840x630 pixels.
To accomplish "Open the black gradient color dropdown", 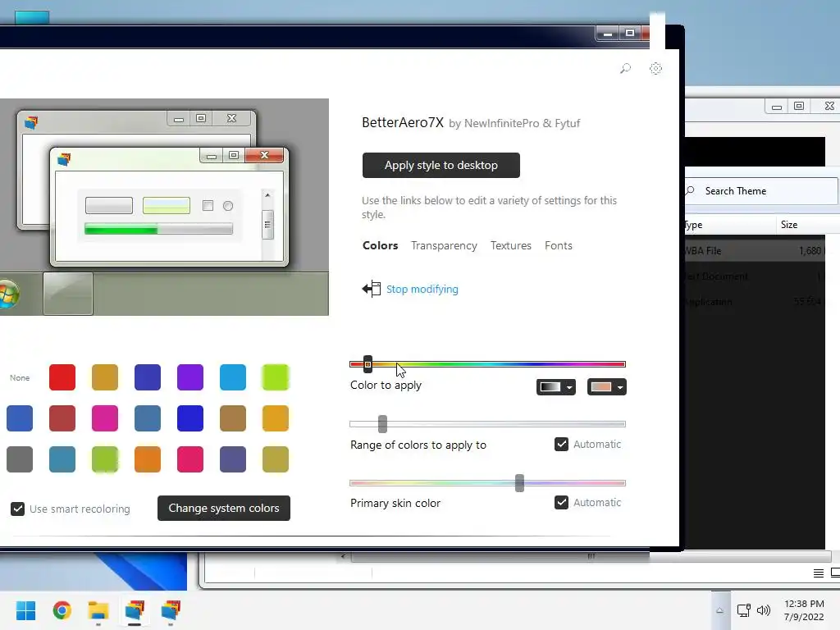I will pyautogui.click(x=556, y=387).
